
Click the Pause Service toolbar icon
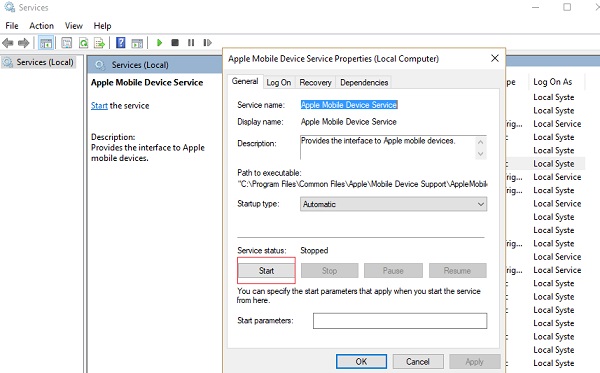(191, 42)
